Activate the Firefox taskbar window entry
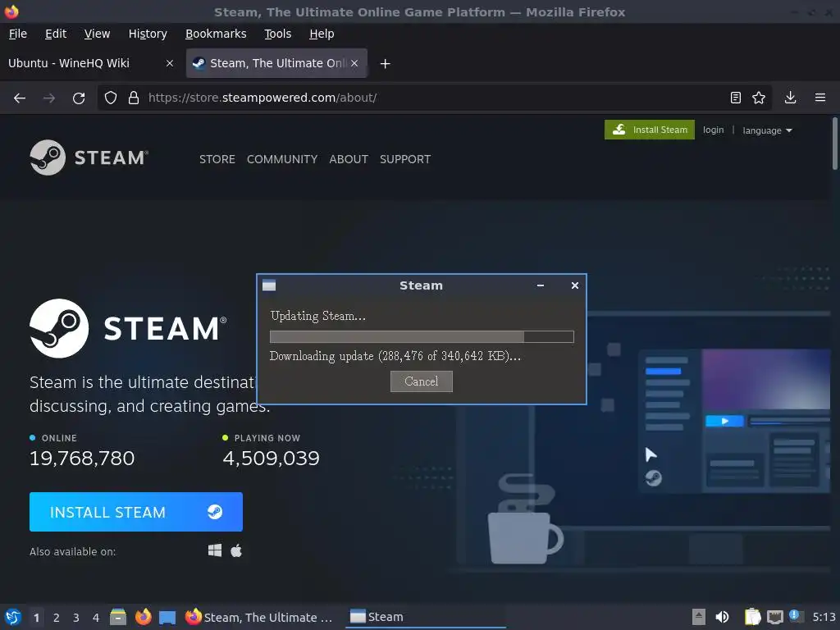 [x=261, y=617]
